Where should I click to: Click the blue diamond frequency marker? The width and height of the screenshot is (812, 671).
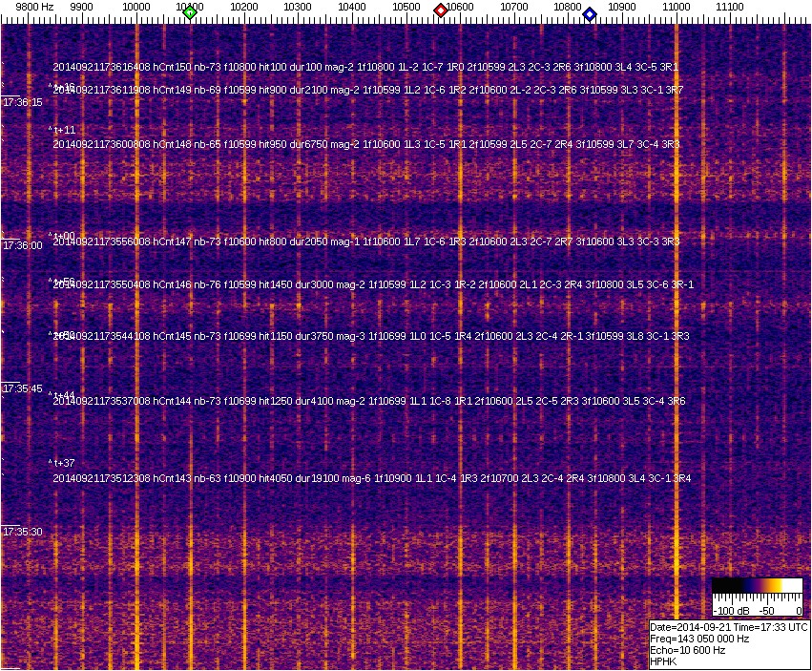point(590,14)
